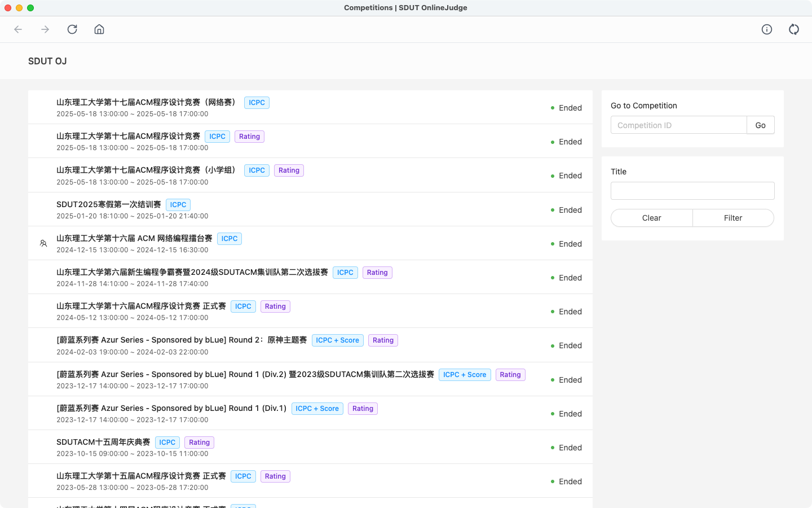Click the red window close button
Image resolution: width=812 pixels, height=508 pixels.
[8, 8]
